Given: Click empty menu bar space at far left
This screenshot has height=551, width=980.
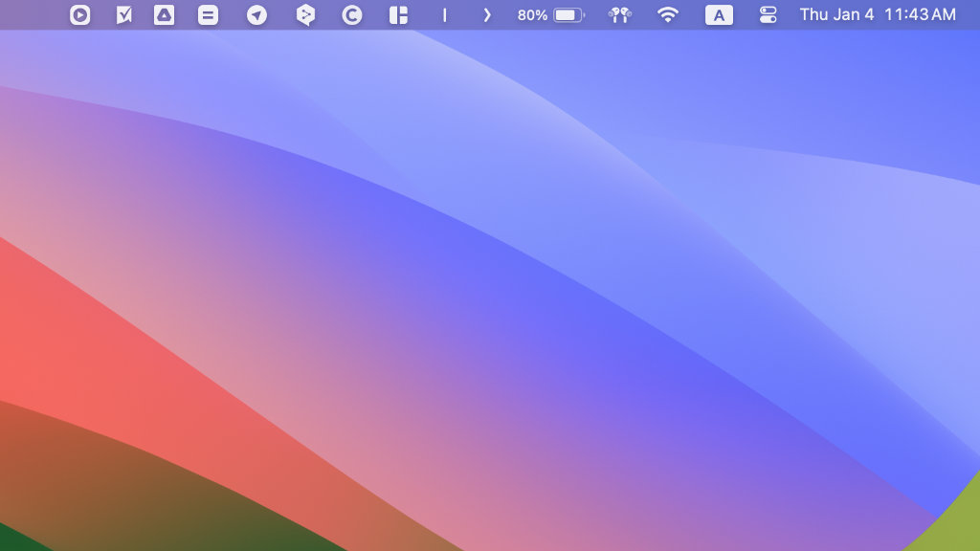Looking at the screenshot, I should [29, 15].
